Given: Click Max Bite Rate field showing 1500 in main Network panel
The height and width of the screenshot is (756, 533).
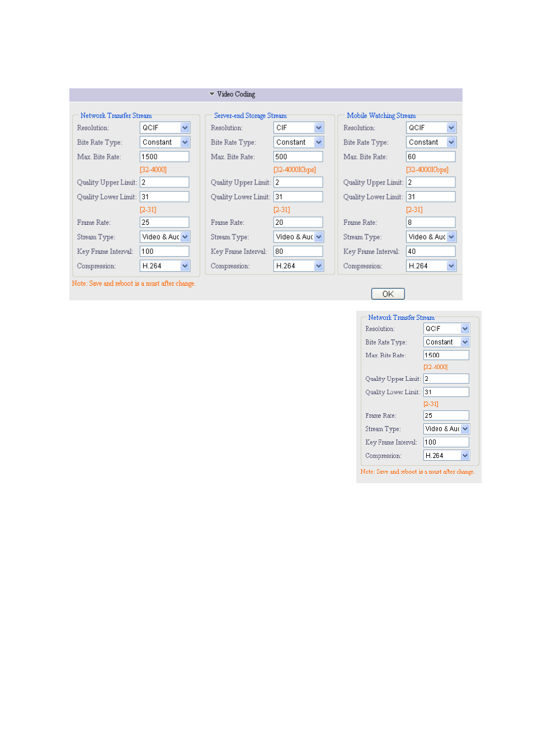Looking at the screenshot, I should [x=164, y=157].
